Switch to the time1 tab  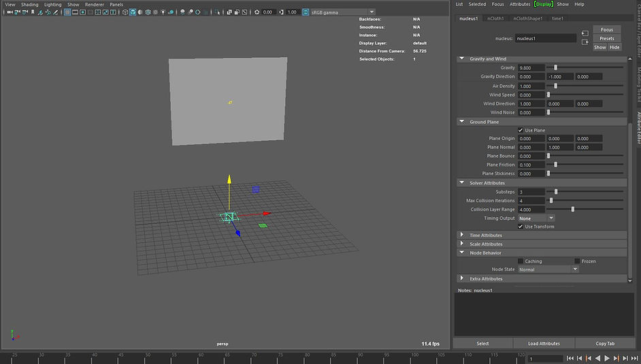[557, 18]
